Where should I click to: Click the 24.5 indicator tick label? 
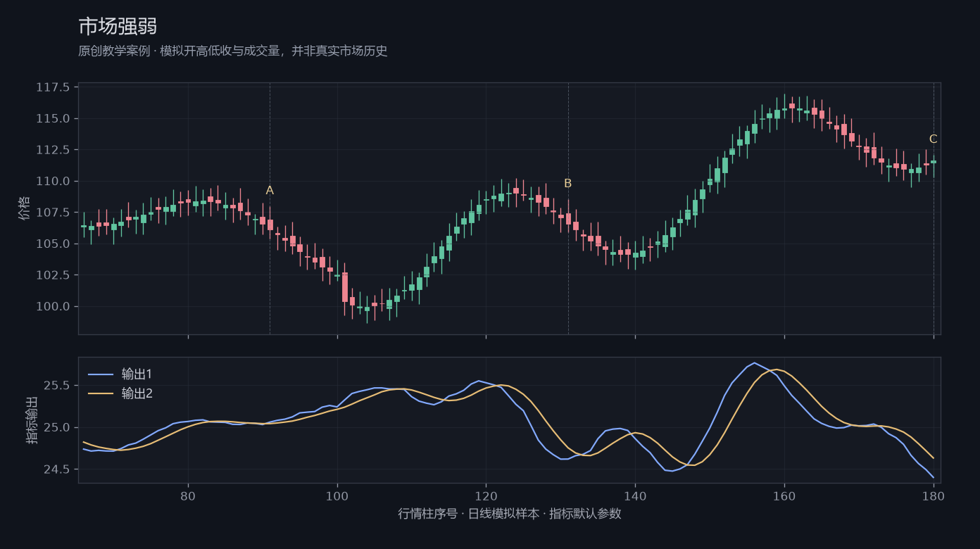click(56, 469)
